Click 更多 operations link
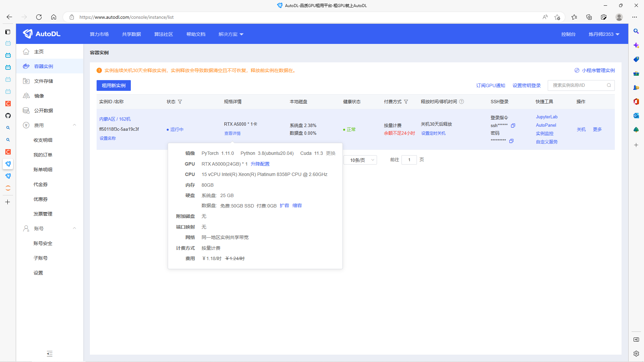644x362 pixels. click(597, 129)
